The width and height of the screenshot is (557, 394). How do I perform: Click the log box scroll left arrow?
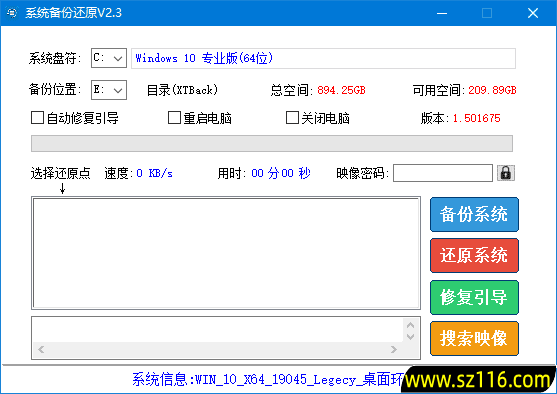pos(41,350)
